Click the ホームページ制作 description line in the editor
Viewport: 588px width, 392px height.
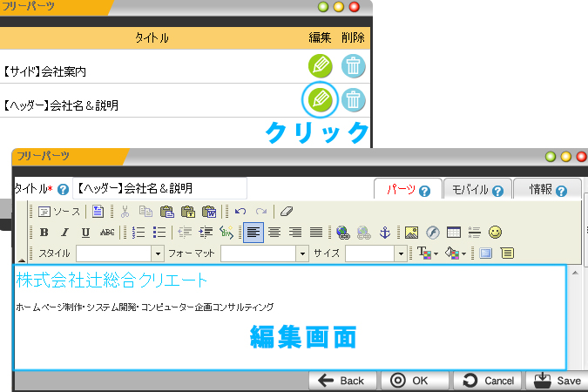click(x=145, y=308)
